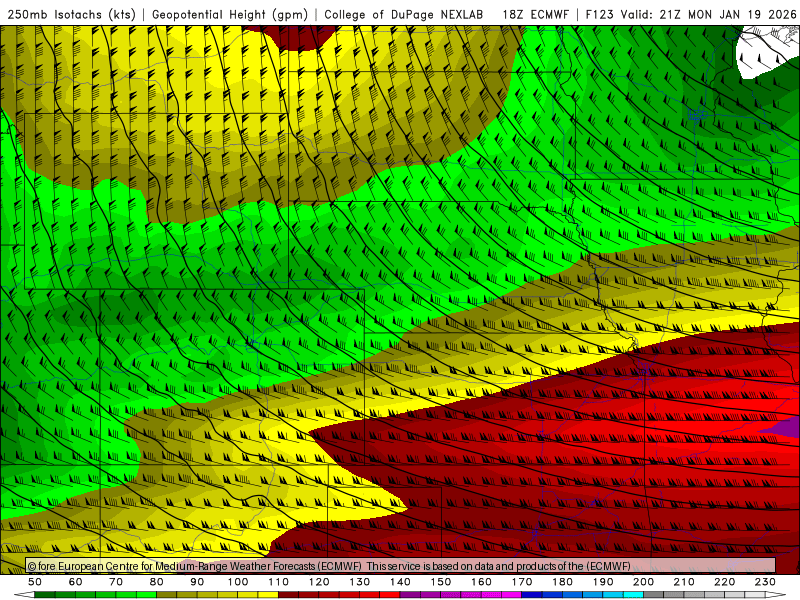Viewport: 800px width, 600px height.
Task: Click the legend value '200'
Action: [x=643, y=582]
